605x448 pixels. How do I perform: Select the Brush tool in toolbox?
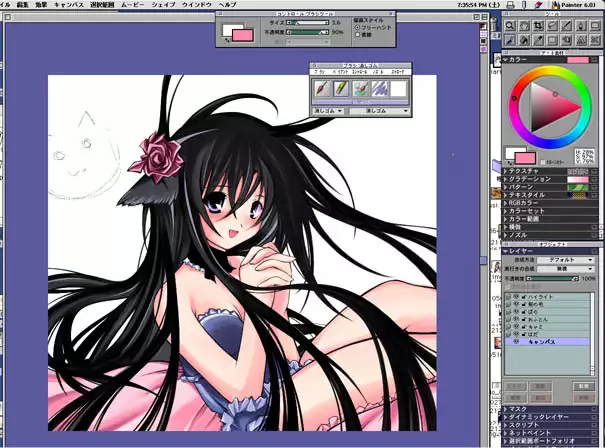[511, 40]
